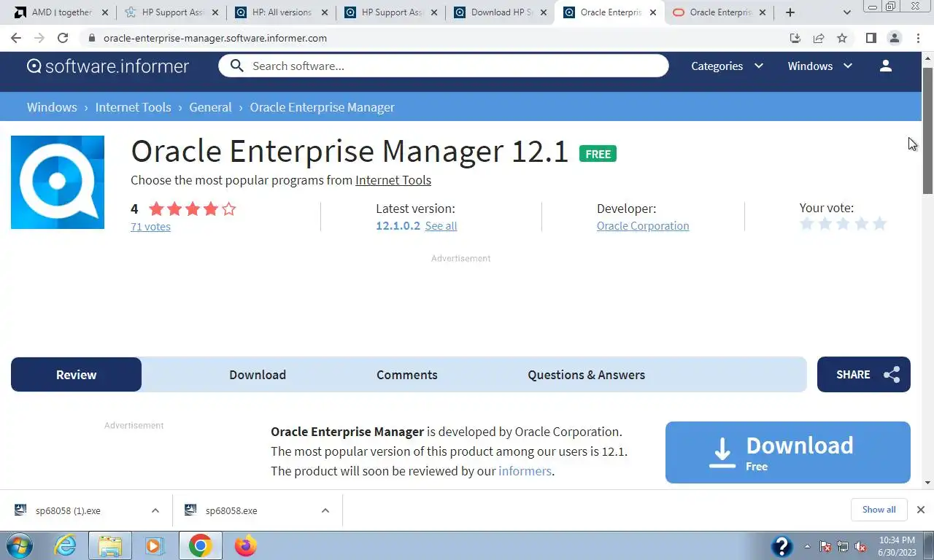Rate three stars in Your vote
Screen dimensions: 934x560
(x=843, y=224)
